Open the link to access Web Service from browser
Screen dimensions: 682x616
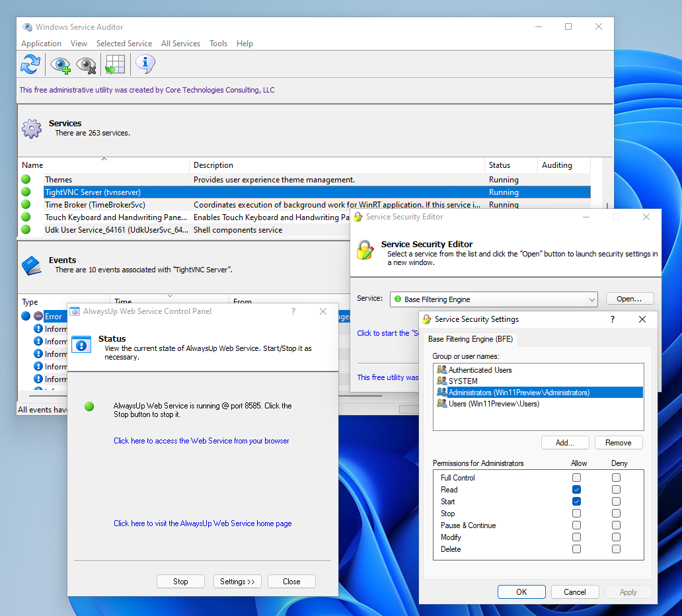click(x=202, y=441)
